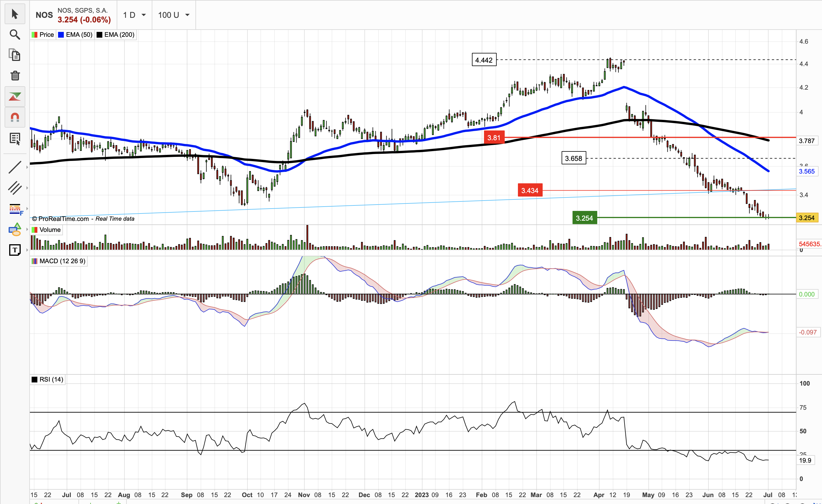Toggle the magnet snap mode

coord(15,117)
